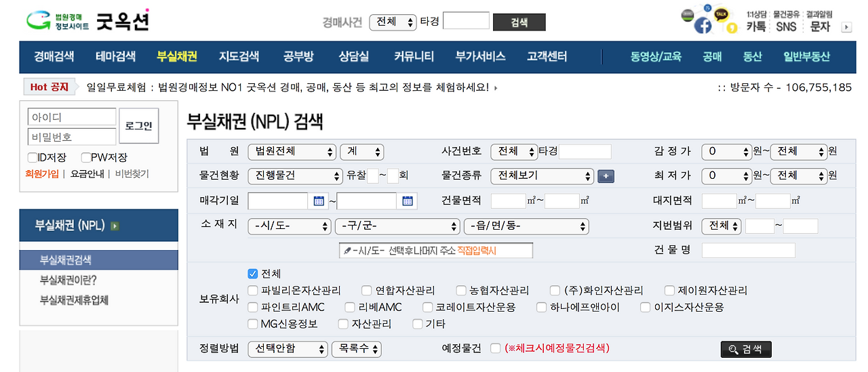Open the 사건번호 전체 dropdown
The width and height of the screenshot is (868, 372).
[514, 152]
